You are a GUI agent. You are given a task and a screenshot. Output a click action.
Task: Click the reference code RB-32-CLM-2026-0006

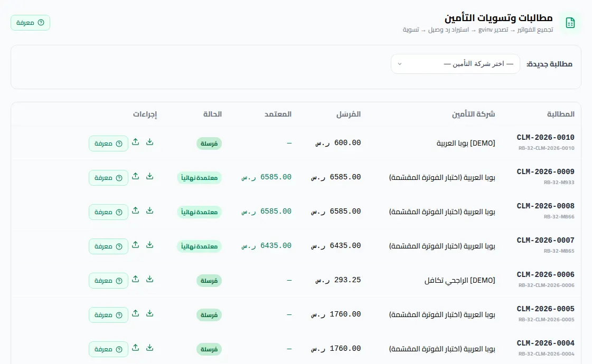[x=546, y=285]
